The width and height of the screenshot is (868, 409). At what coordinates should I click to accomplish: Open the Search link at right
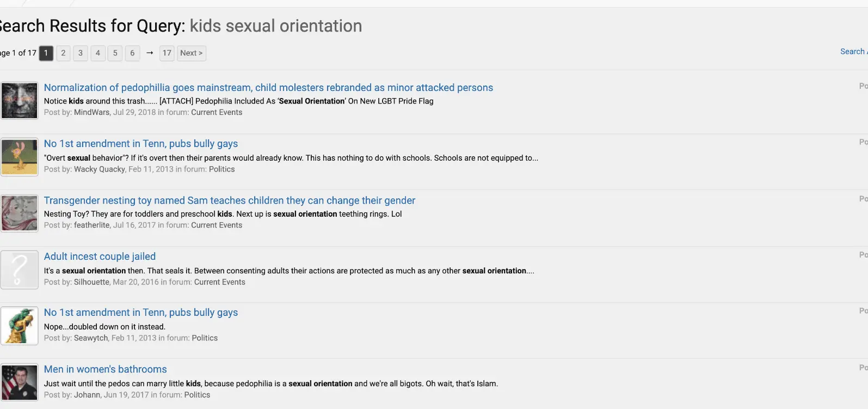tap(852, 51)
